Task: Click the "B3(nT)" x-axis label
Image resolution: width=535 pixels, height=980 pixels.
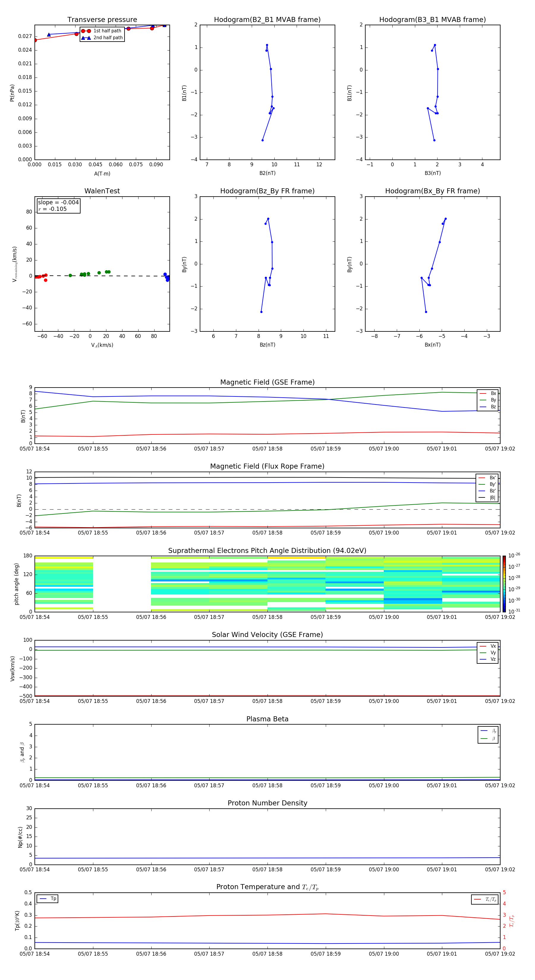Action: [x=432, y=173]
